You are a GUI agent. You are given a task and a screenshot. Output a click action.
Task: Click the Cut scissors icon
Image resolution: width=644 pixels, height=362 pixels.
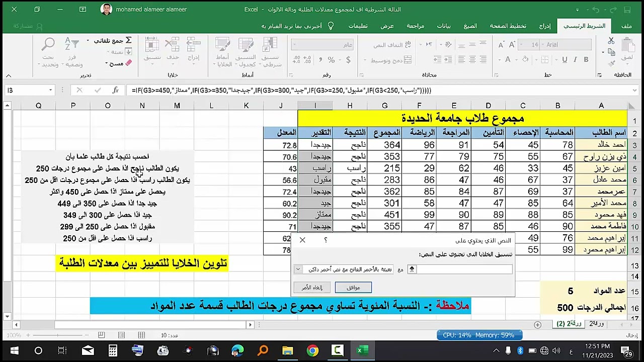tap(611, 41)
